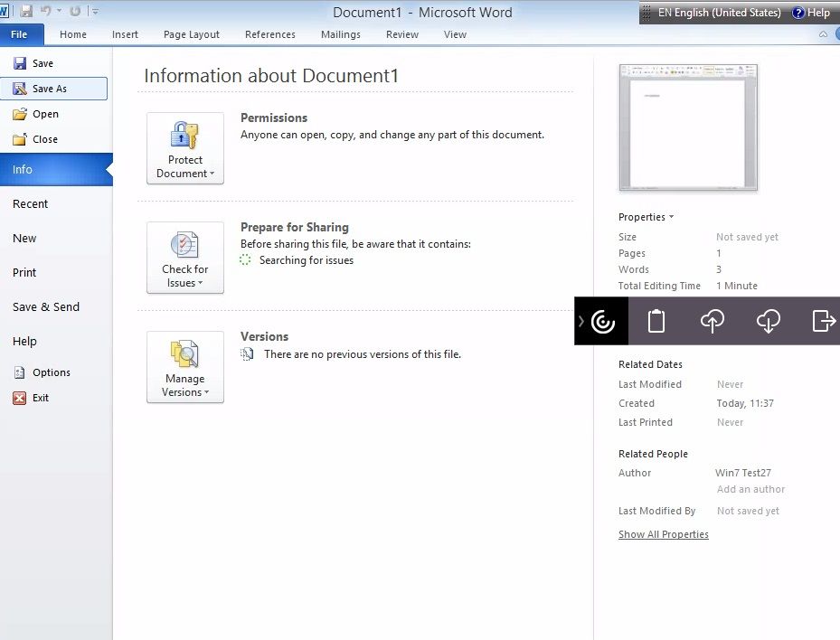The image size is (840, 640).
Task: Expand the Properties dropdown arrow
Action: pos(646,217)
